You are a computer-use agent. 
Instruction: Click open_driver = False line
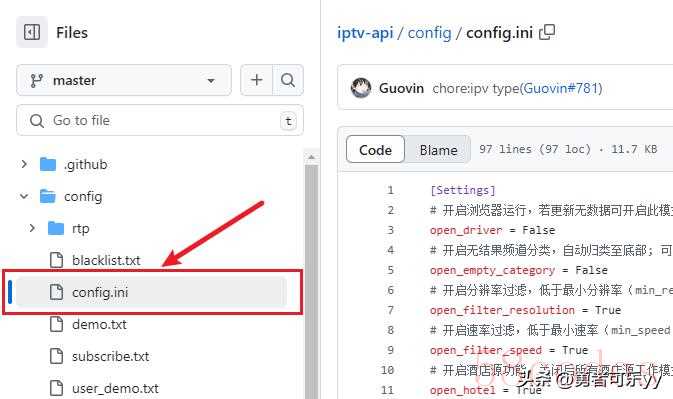point(492,230)
